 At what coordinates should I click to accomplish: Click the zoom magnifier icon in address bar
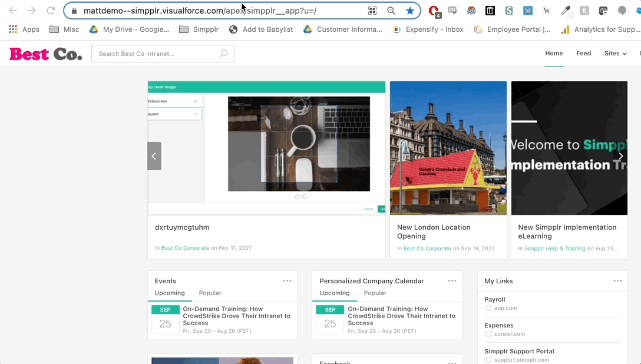[391, 11]
